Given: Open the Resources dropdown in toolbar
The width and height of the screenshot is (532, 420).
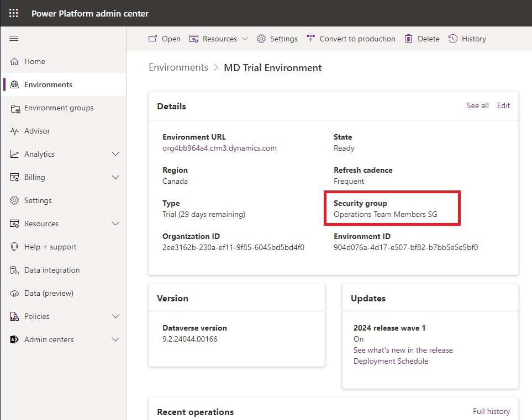Looking at the screenshot, I should click(x=219, y=39).
